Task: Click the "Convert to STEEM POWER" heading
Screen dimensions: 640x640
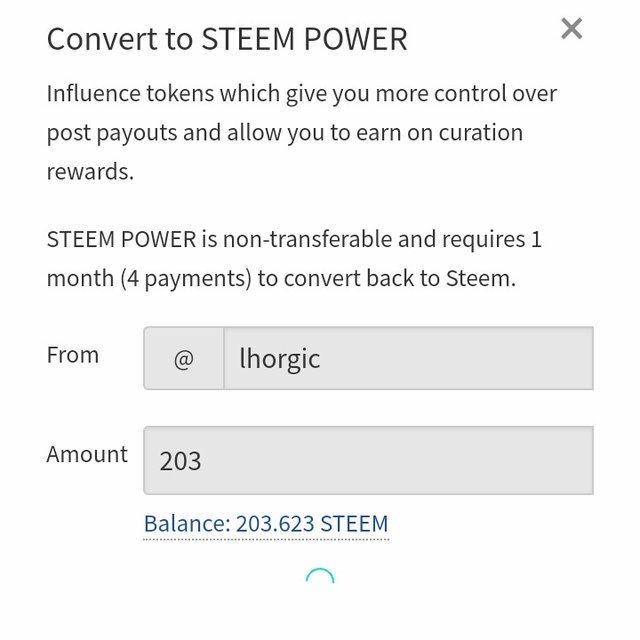Action: (x=227, y=40)
